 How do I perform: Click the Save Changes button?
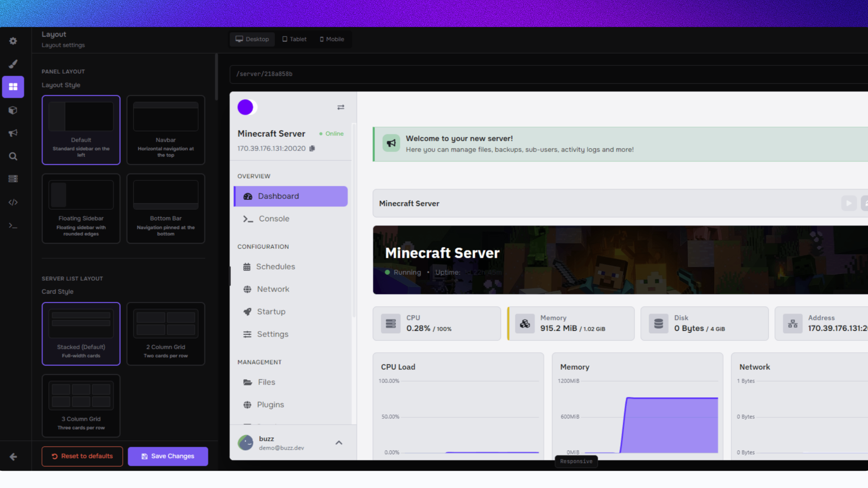[x=168, y=456]
